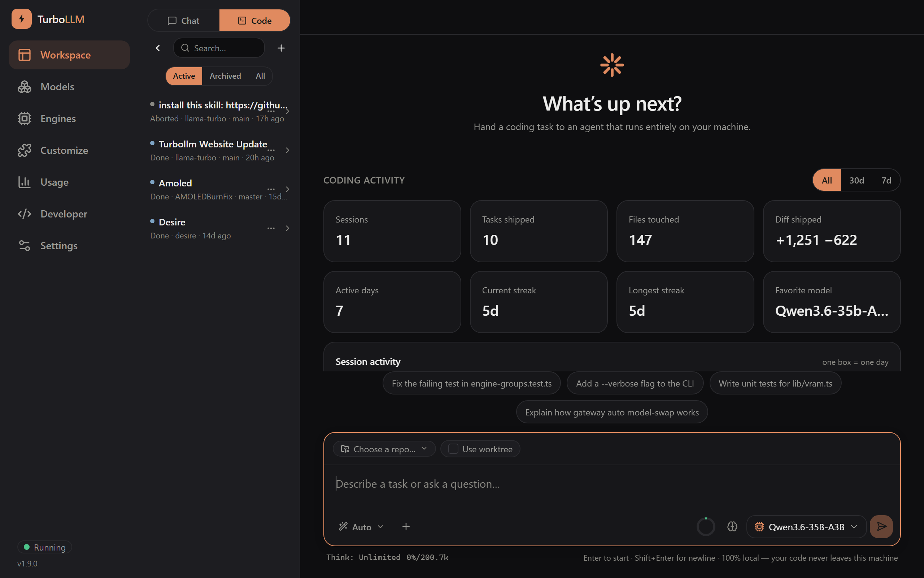
Task: Open more options for Turbollm Website Update
Action: (271, 150)
